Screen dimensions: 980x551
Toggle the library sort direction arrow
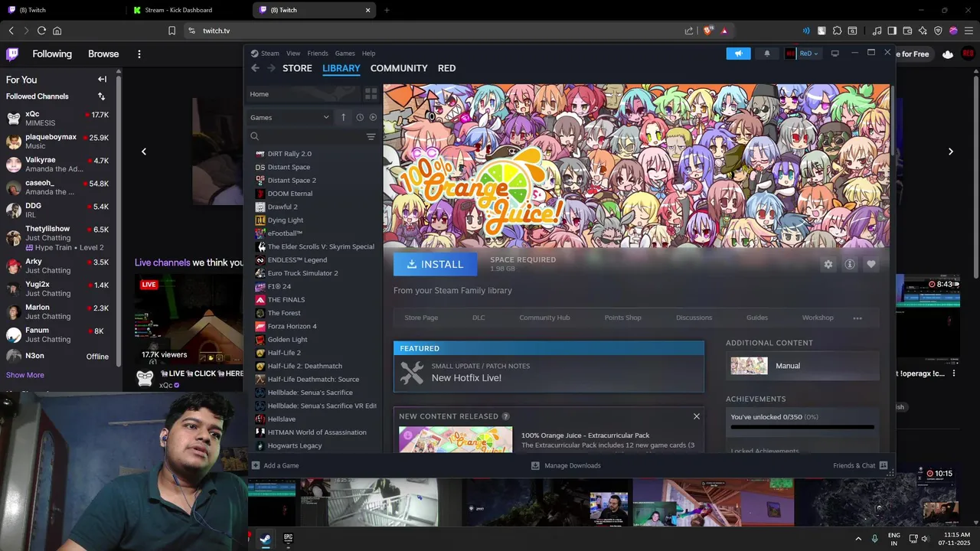tap(343, 117)
